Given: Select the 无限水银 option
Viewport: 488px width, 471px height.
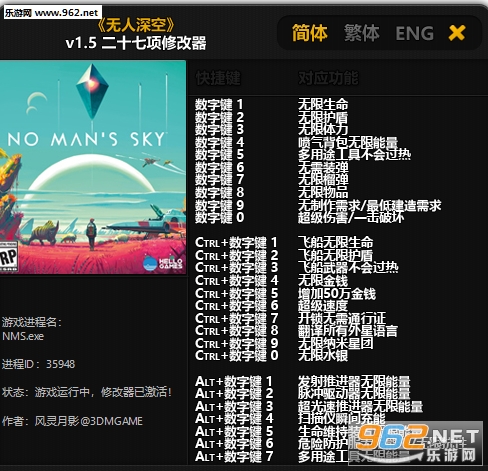Looking at the screenshot, I should click(x=323, y=356).
